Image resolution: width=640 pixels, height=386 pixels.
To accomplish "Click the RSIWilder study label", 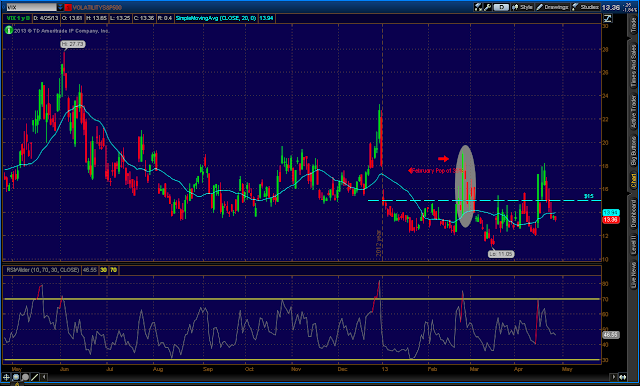I will point(43,270).
